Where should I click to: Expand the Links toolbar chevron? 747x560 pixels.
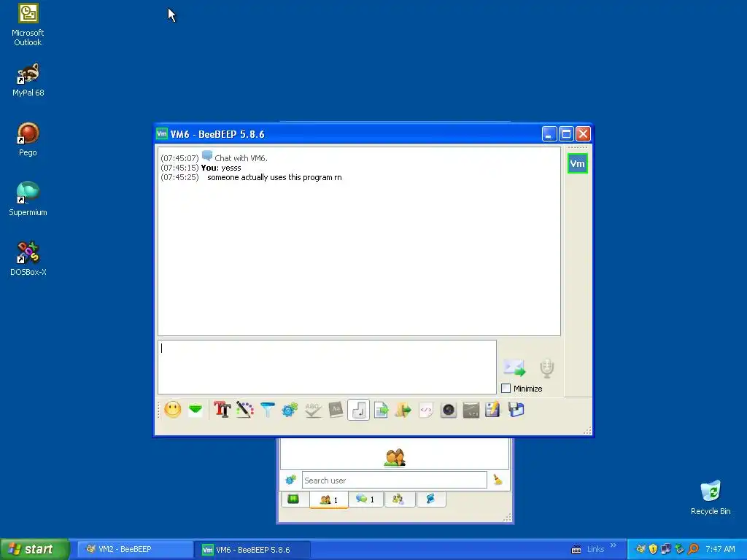[x=614, y=545]
